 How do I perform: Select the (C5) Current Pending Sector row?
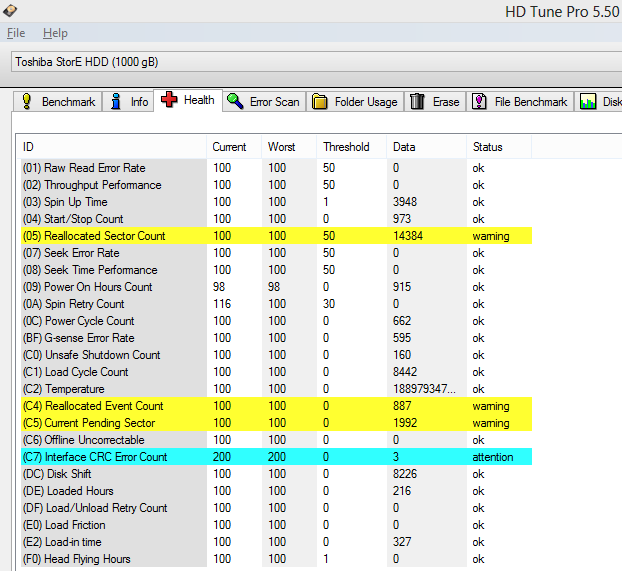276,423
